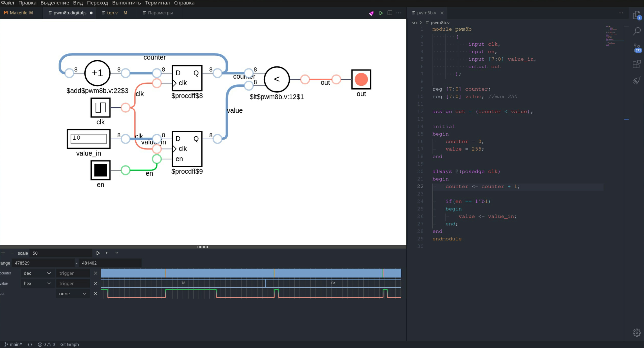Toggle the en input button in circuit

(100, 170)
